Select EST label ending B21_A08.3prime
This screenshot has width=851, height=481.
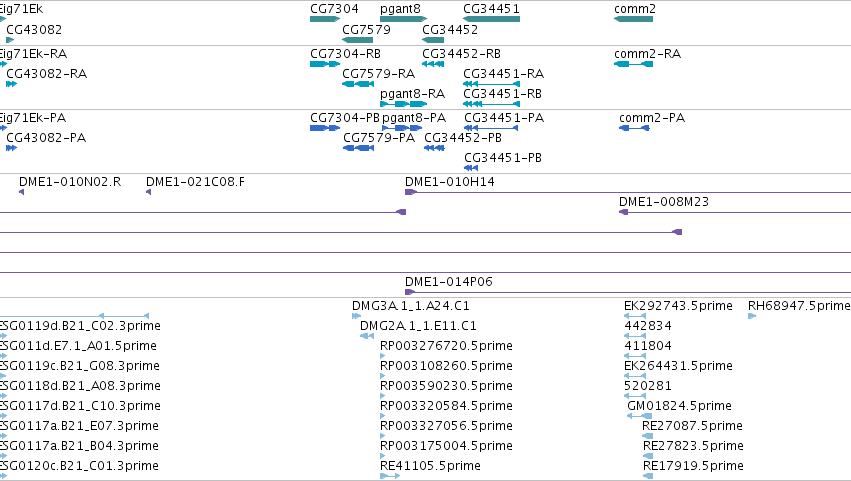[x=80, y=386]
